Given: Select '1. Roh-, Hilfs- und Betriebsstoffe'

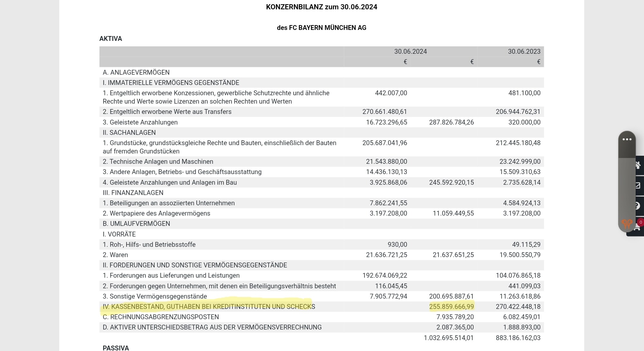Looking at the screenshot, I should (x=149, y=245).
